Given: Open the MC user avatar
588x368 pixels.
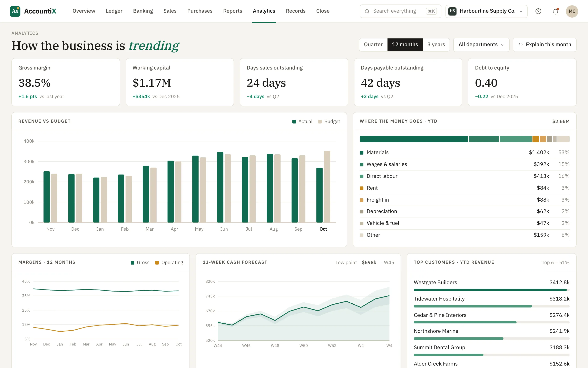Looking at the screenshot, I should tap(572, 11).
